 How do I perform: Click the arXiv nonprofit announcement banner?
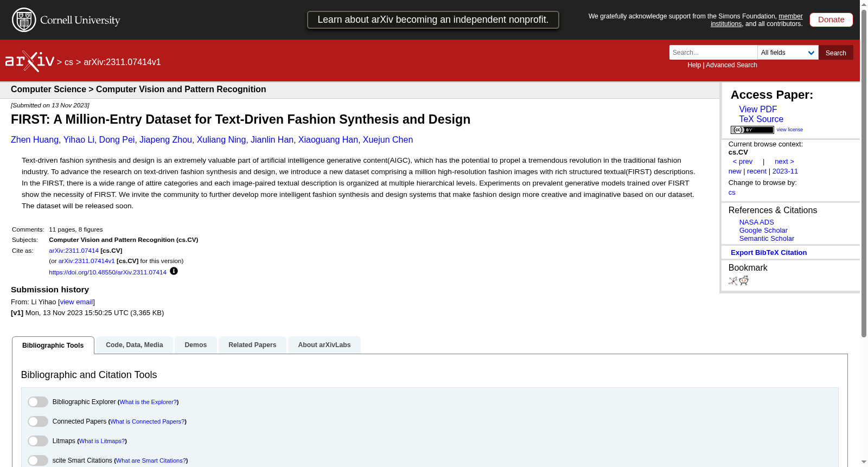pyautogui.click(x=433, y=20)
